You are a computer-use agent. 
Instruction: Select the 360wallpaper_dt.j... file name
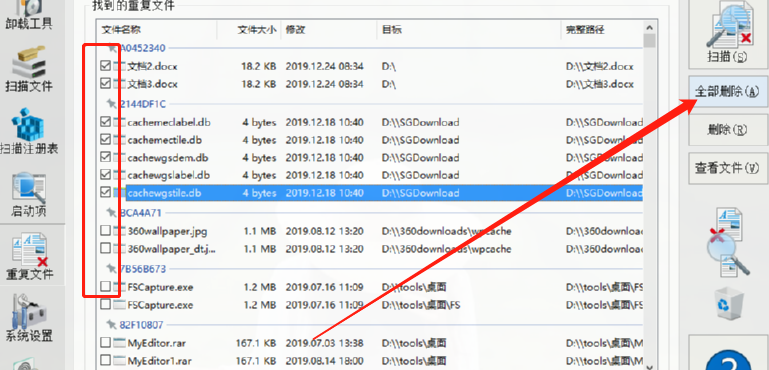tap(172, 248)
